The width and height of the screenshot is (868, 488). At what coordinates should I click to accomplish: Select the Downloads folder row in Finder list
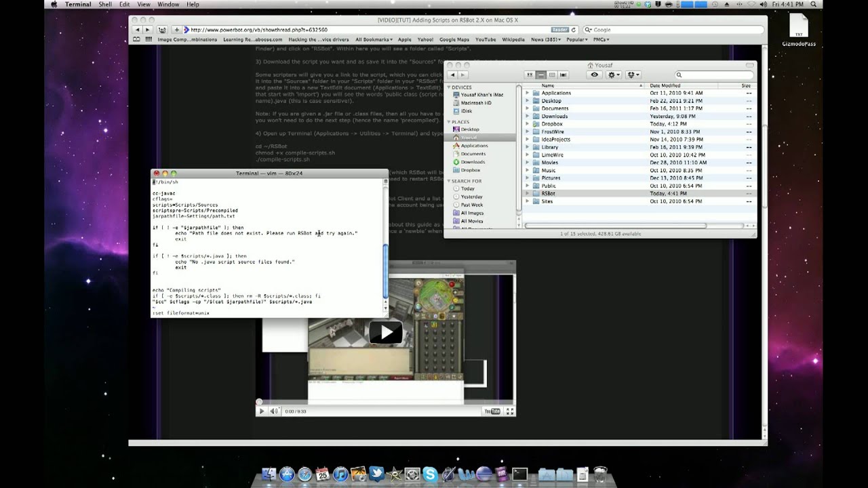coord(639,116)
